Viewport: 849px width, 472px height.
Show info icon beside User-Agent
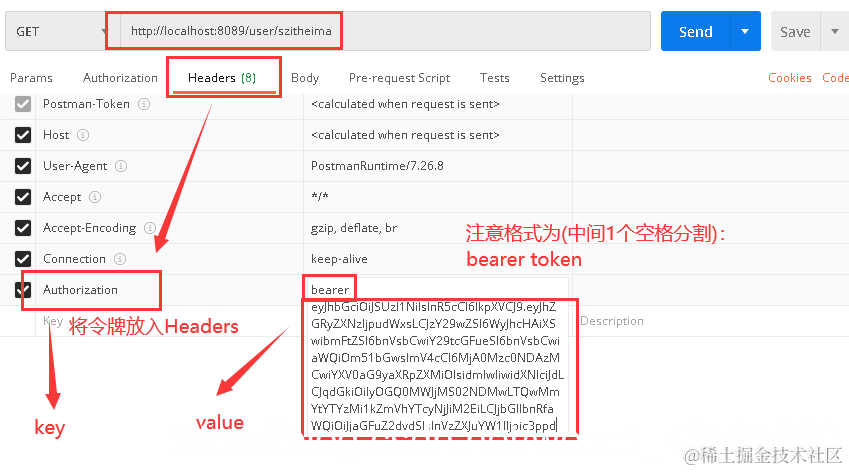tap(121, 166)
